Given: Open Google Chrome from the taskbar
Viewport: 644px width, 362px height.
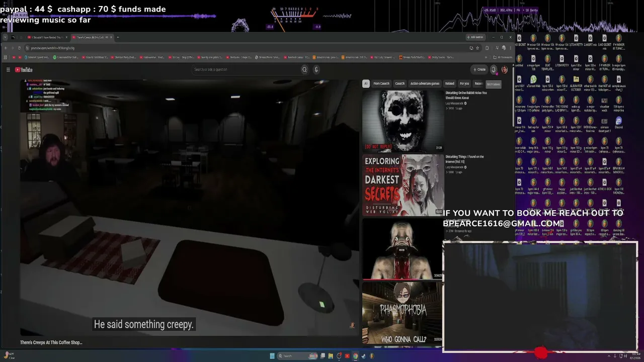Looking at the screenshot, I should 355,356.
